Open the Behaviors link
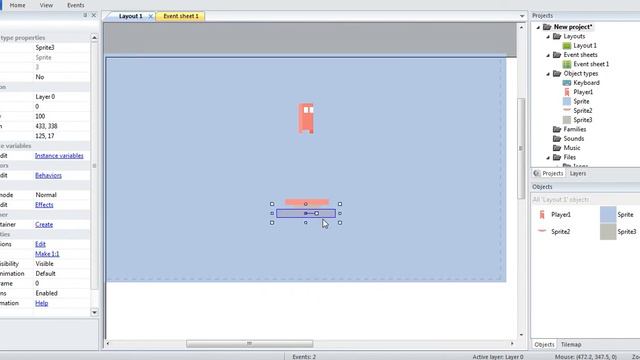640x360 pixels. pos(48,175)
